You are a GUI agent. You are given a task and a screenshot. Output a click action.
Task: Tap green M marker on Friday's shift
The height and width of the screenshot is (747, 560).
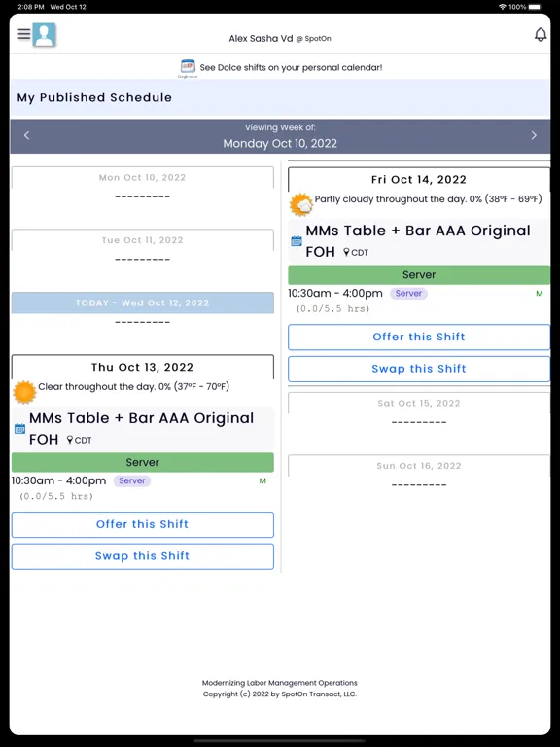[x=539, y=294]
